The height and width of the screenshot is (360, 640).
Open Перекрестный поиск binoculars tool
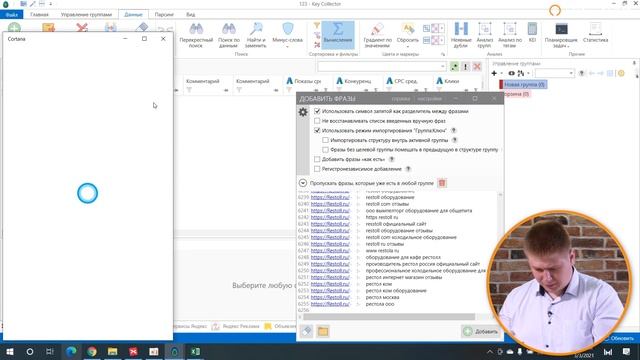click(196, 35)
